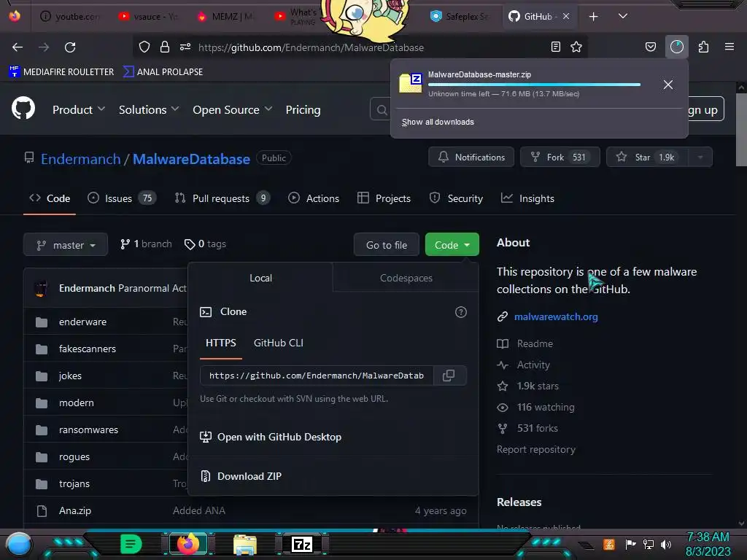Open the jokes folder

[70, 376]
